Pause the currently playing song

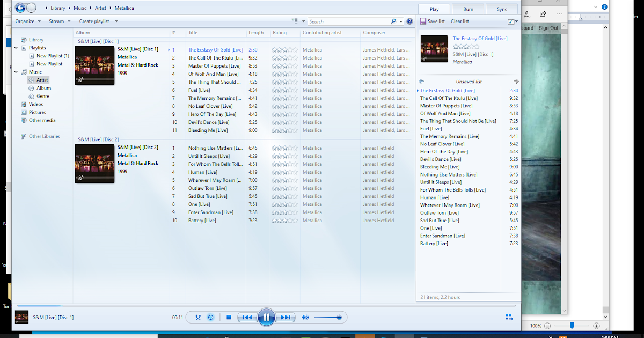click(x=266, y=317)
